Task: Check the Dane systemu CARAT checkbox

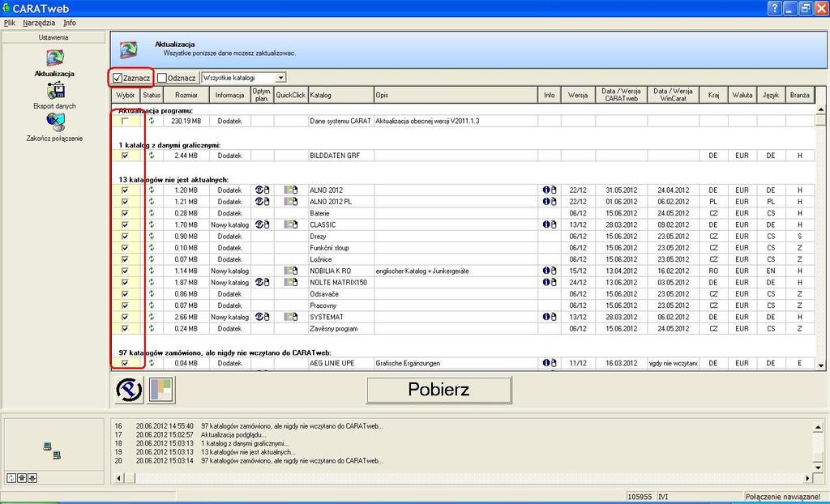Action: pyautogui.click(x=125, y=121)
